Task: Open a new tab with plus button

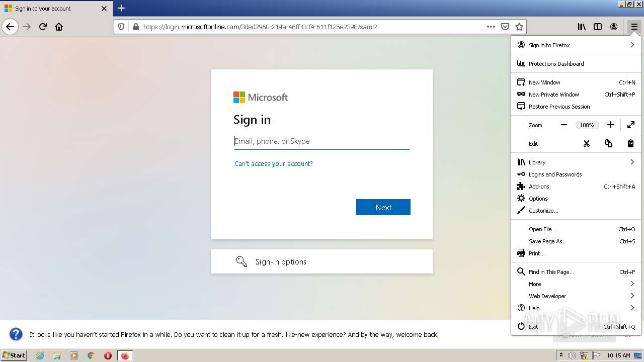Action: pyautogui.click(x=121, y=8)
